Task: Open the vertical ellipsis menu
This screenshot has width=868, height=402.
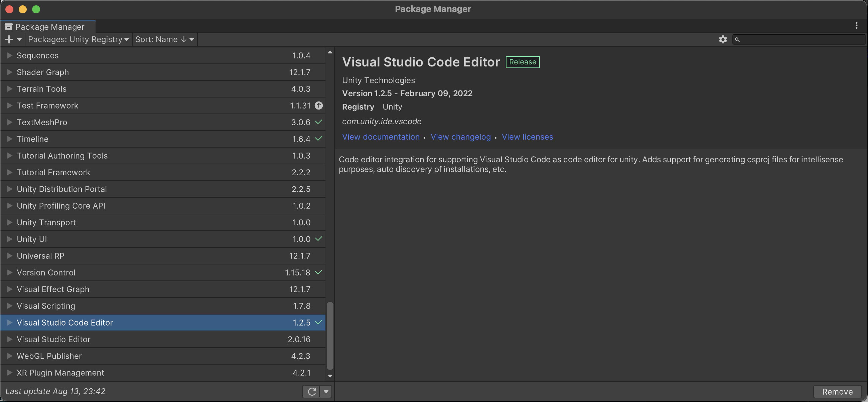Action: pyautogui.click(x=857, y=25)
